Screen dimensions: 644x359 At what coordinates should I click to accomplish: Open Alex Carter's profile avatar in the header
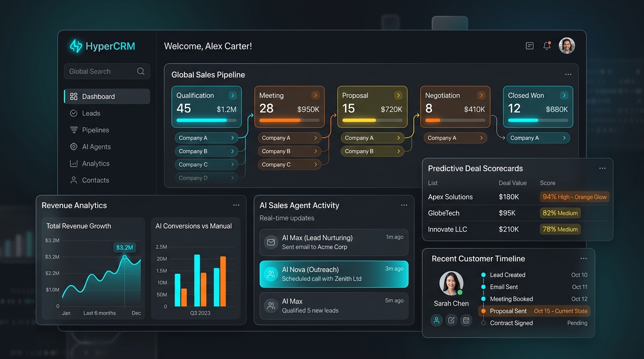[x=567, y=46]
